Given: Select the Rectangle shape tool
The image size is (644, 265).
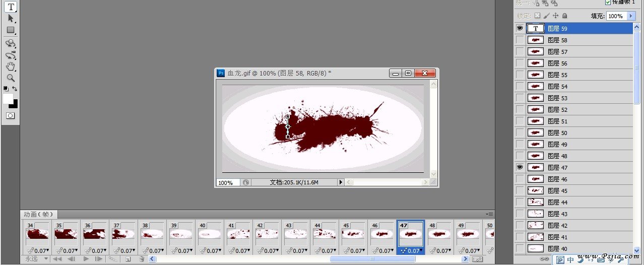Looking at the screenshot, I should 11,30.
